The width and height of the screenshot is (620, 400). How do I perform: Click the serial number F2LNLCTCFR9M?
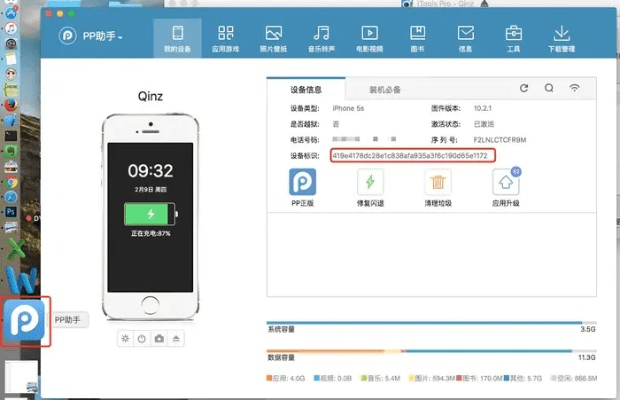click(500, 140)
